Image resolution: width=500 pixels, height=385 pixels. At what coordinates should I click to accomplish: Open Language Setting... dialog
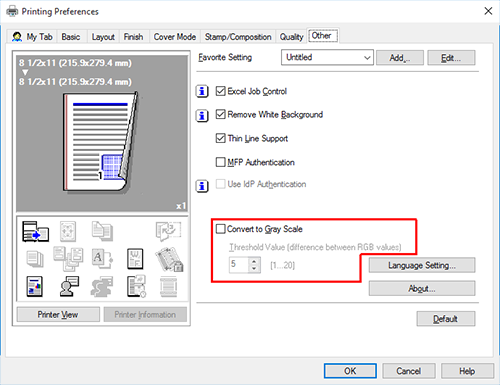422,265
